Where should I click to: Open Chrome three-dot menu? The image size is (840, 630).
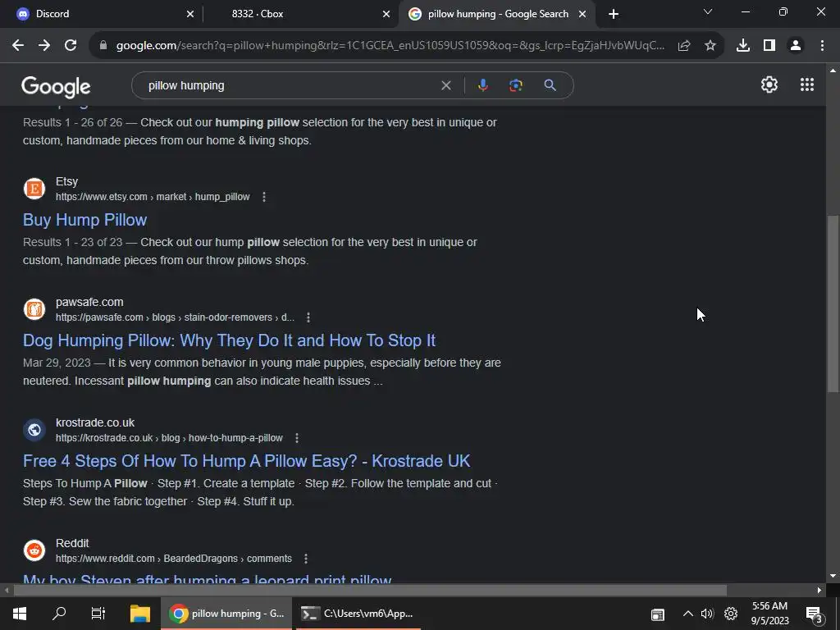(822, 46)
